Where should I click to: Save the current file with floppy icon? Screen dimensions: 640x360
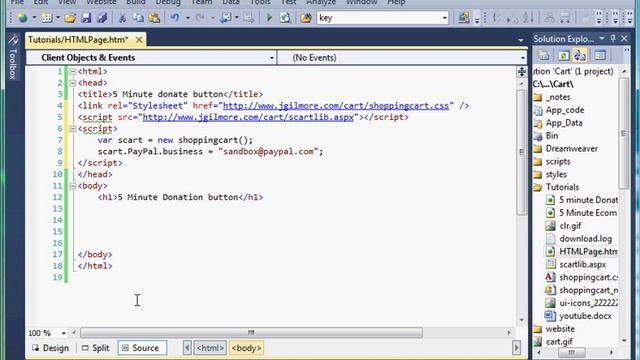86,18
